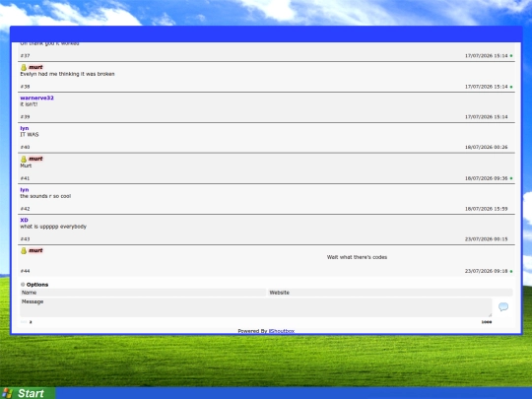Click murt's name on post #44
532x399 pixels.
pyautogui.click(x=35, y=250)
